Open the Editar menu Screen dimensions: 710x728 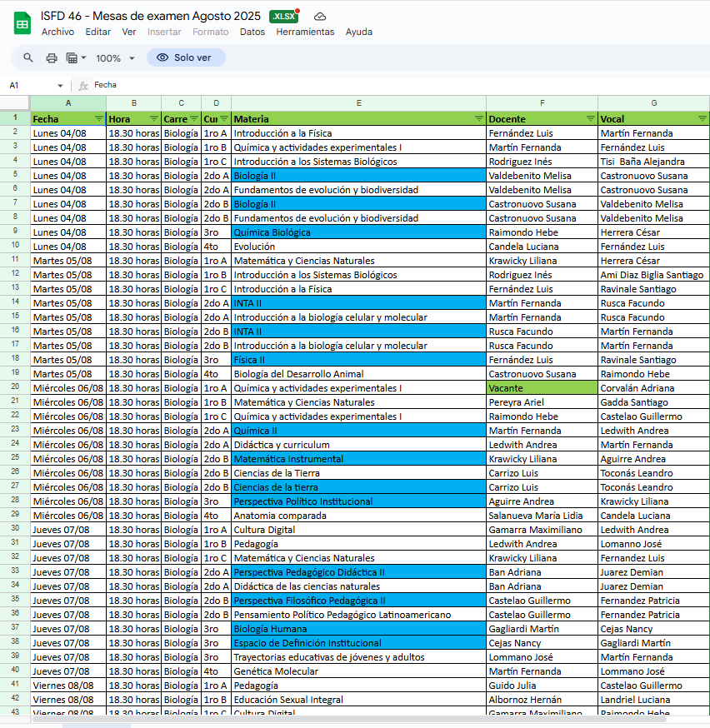tap(98, 32)
